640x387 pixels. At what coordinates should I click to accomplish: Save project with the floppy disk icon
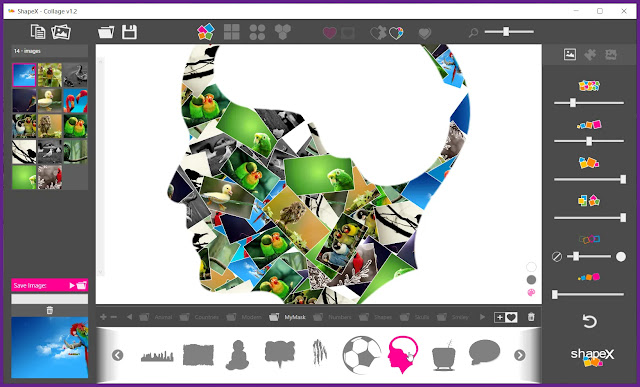pyautogui.click(x=129, y=32)
